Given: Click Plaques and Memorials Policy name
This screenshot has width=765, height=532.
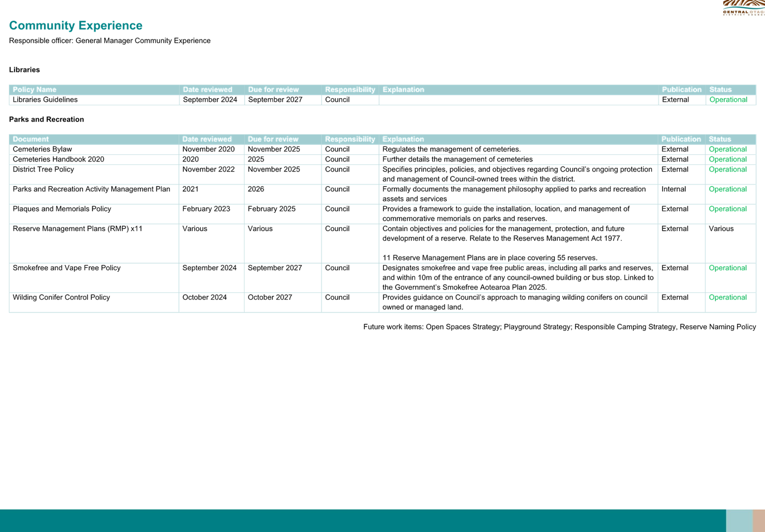Looking at the screenshot, I should [62, 209].
